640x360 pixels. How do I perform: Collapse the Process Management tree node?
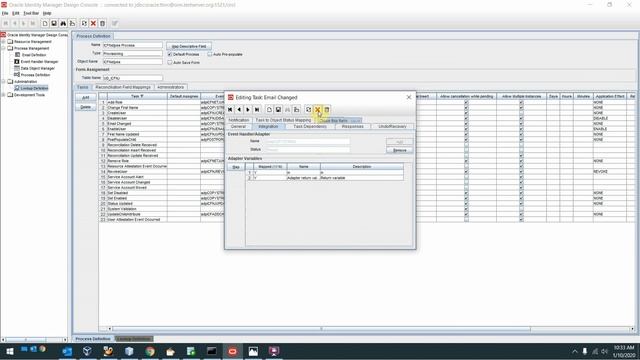click(4, 48)
